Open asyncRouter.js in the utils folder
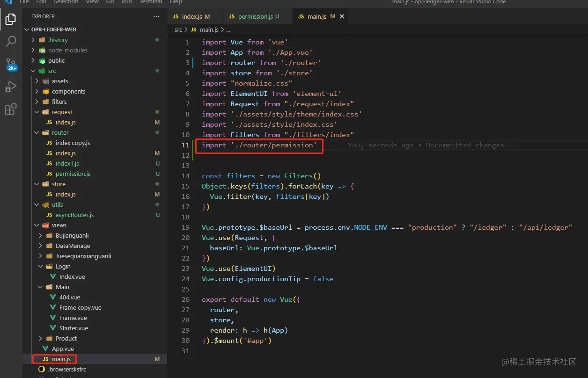Screen dimensions: 588x378 pos(74,215)
